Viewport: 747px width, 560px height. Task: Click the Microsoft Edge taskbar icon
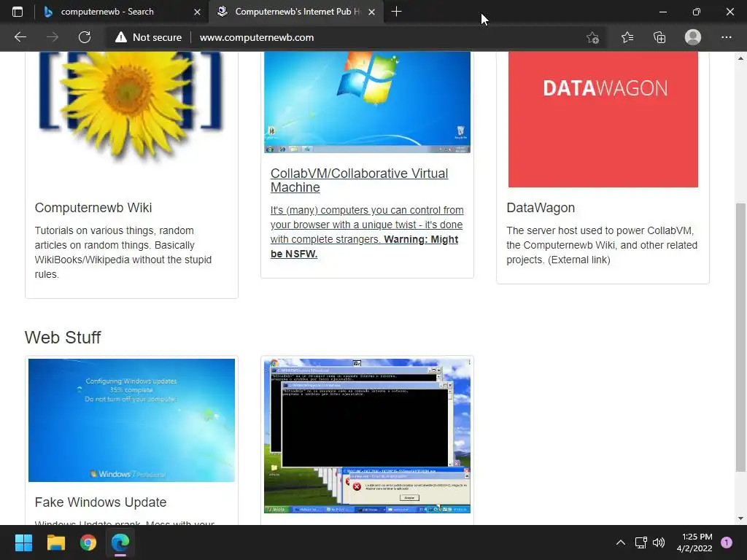(x=120, y=542)
